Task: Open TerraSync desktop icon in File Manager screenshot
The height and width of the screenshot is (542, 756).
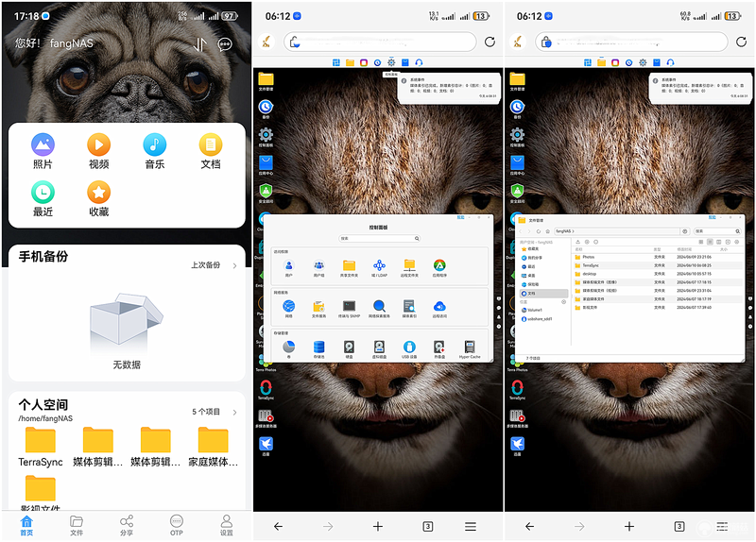Action: (517, 390)
